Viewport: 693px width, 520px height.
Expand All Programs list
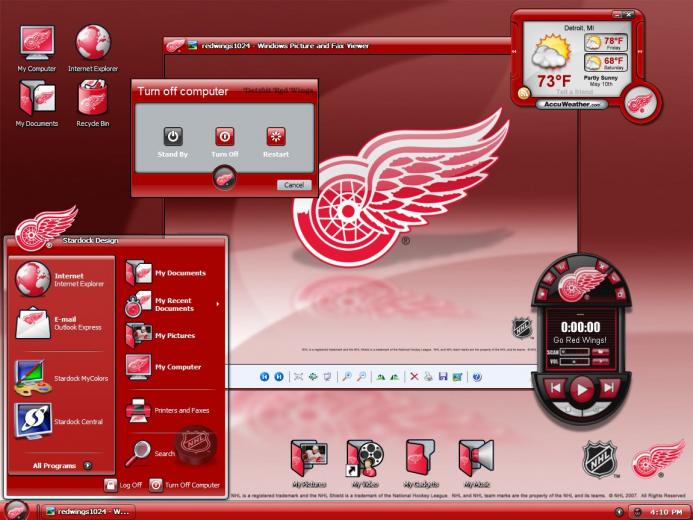[62, 466]
